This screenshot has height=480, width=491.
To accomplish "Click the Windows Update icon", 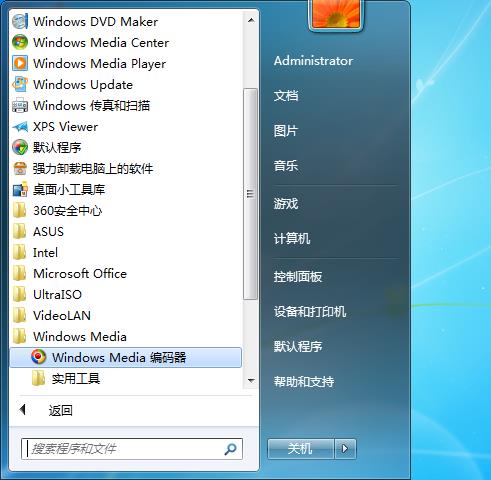I will coord(20,84).
